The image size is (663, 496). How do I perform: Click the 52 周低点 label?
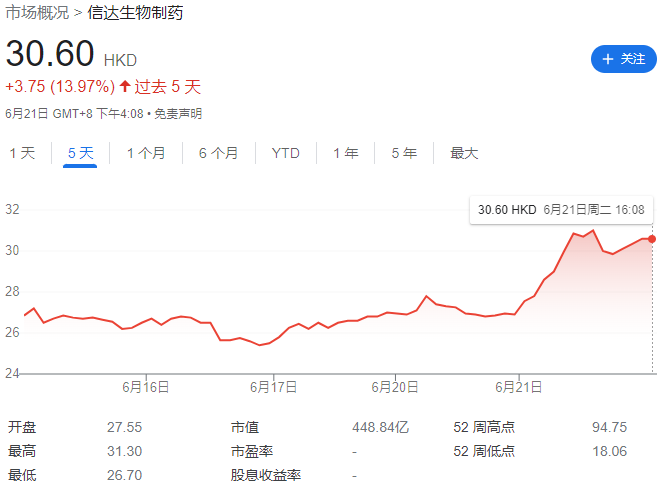(484, 451)
